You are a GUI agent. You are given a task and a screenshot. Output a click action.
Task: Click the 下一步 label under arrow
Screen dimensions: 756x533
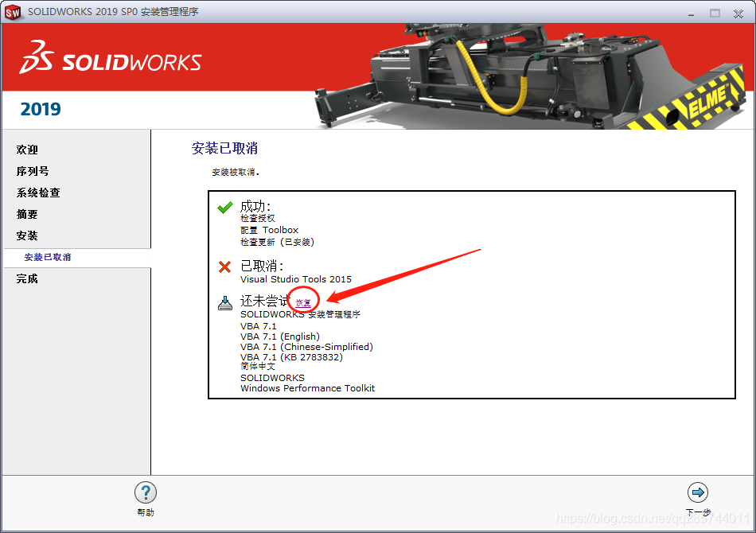coord(698,512)
